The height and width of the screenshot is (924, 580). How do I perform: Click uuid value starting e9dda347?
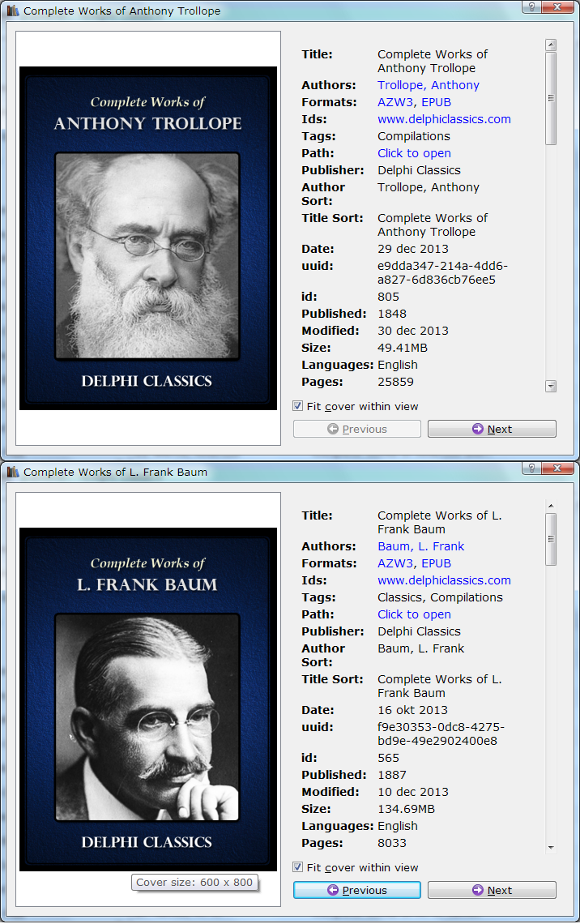[x=442, y=273]
